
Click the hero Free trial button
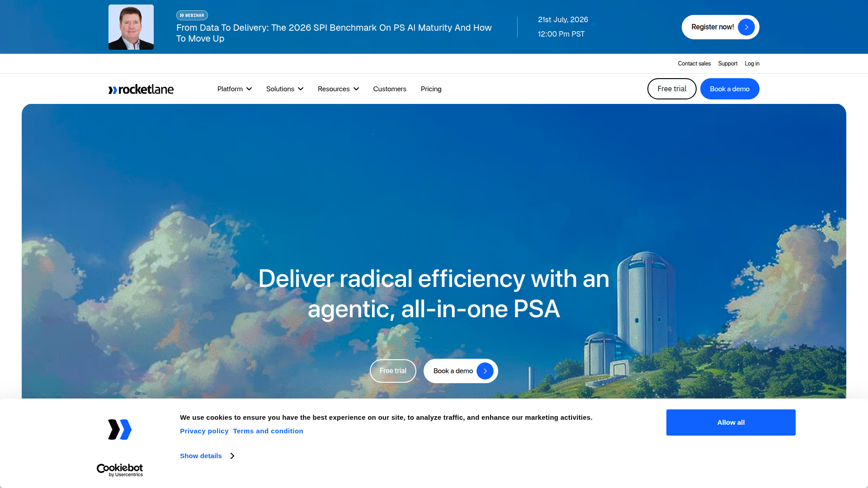pyautogui.click(x=393, y=371)
